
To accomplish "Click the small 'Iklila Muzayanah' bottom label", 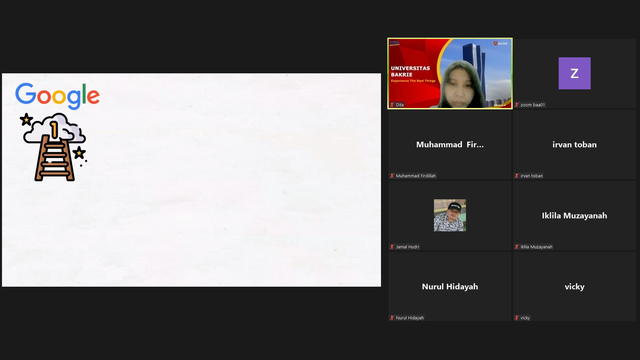I will (536, 247).
